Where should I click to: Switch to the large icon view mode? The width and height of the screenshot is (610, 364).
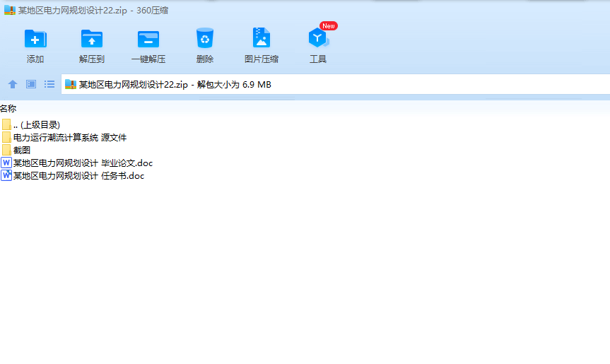coord(31,84)
